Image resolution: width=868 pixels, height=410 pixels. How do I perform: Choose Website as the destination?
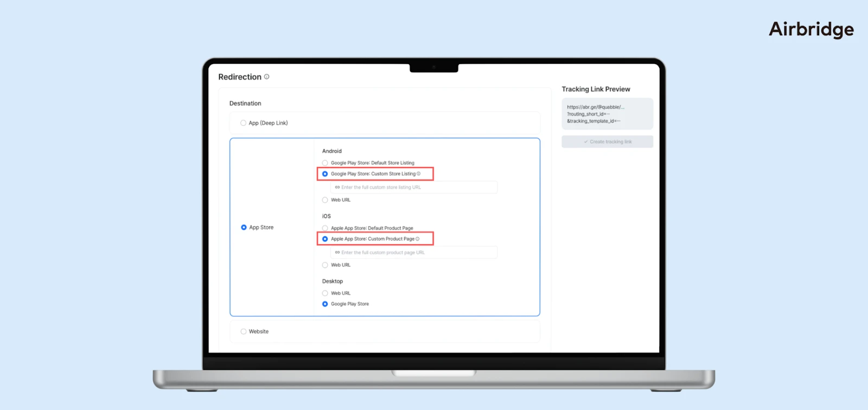point(244,332)
